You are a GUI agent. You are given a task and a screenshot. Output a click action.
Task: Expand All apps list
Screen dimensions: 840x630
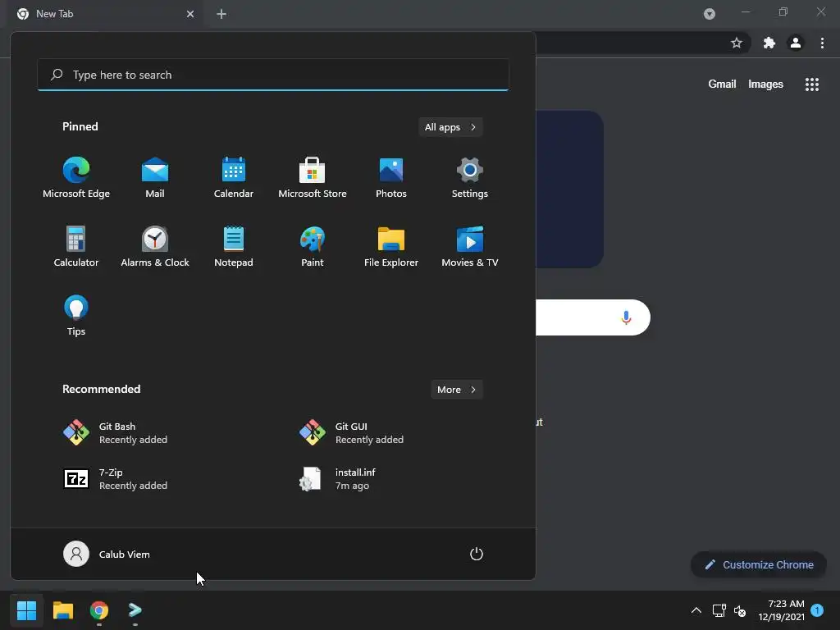coord(450,127)
